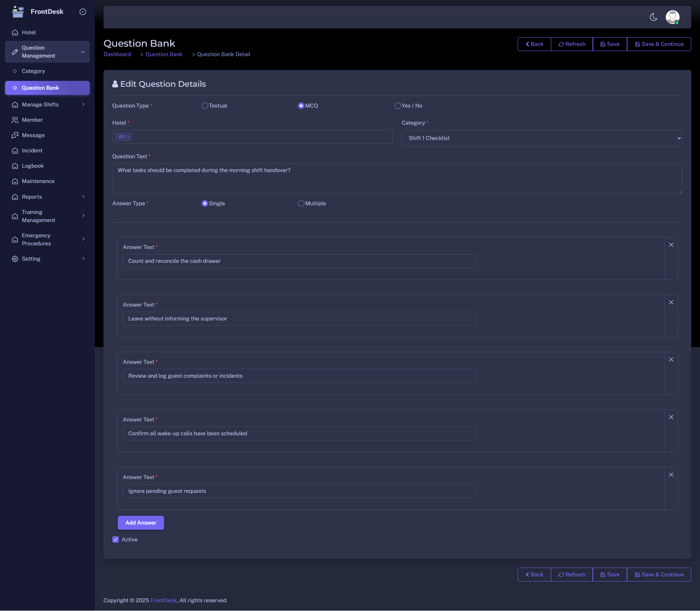Open Setting from the gear icon
This screenshot has width=700, height=611.
pos(15,259)
